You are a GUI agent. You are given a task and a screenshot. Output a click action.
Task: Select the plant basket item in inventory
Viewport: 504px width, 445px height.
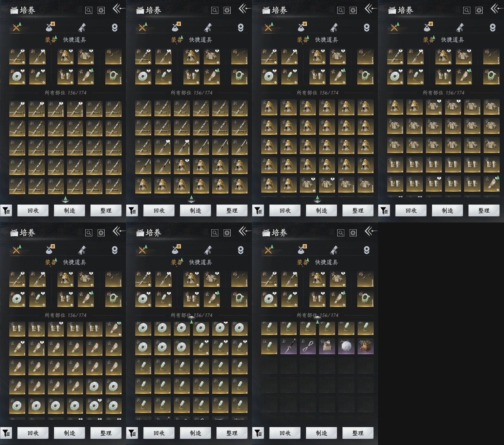coord(365,346)
